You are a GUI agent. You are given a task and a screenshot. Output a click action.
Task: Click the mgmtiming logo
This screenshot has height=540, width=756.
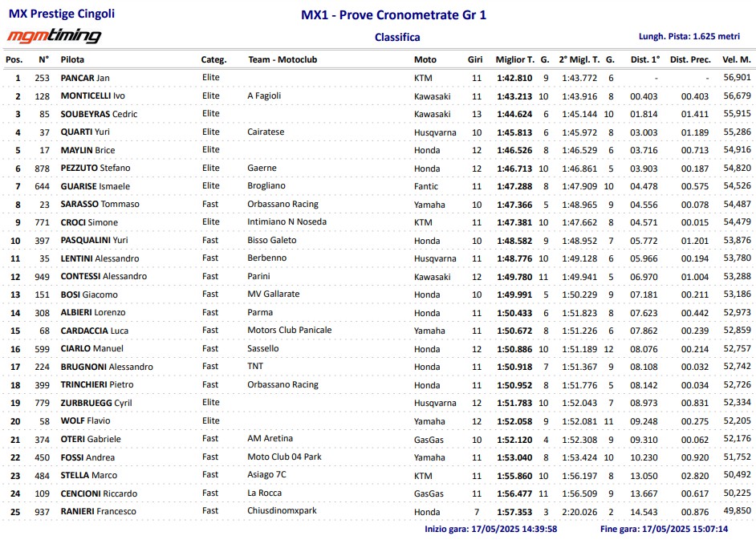pos(54,35)
